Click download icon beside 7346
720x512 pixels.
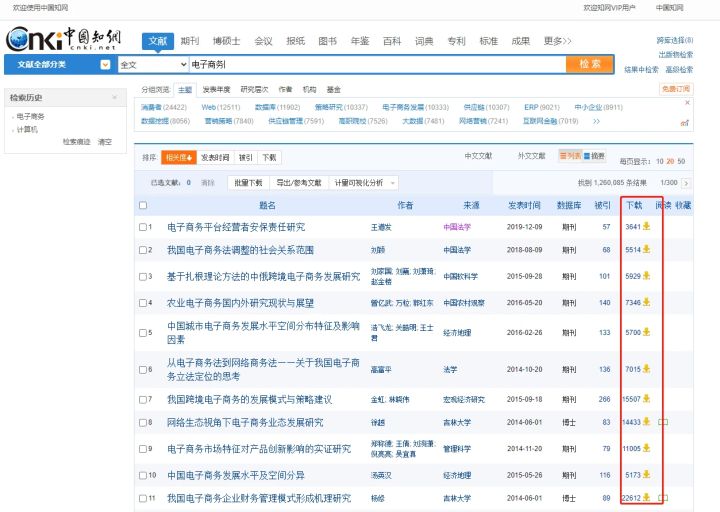click(647, 302)
